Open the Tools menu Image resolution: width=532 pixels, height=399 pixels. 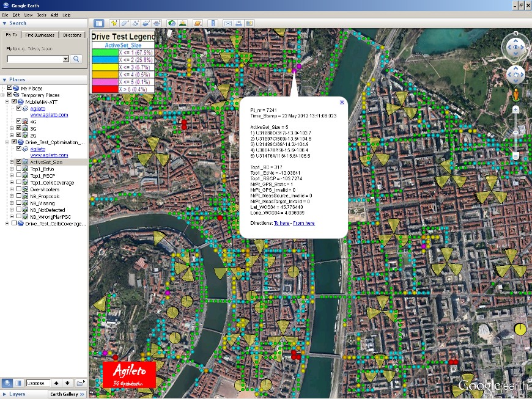(42, 14)
